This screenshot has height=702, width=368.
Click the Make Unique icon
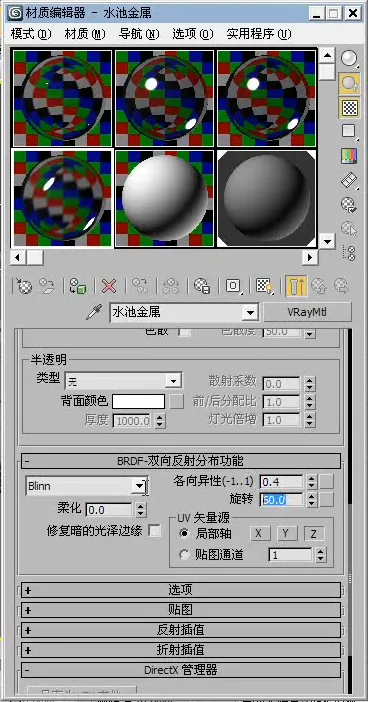tap(171, 286)
